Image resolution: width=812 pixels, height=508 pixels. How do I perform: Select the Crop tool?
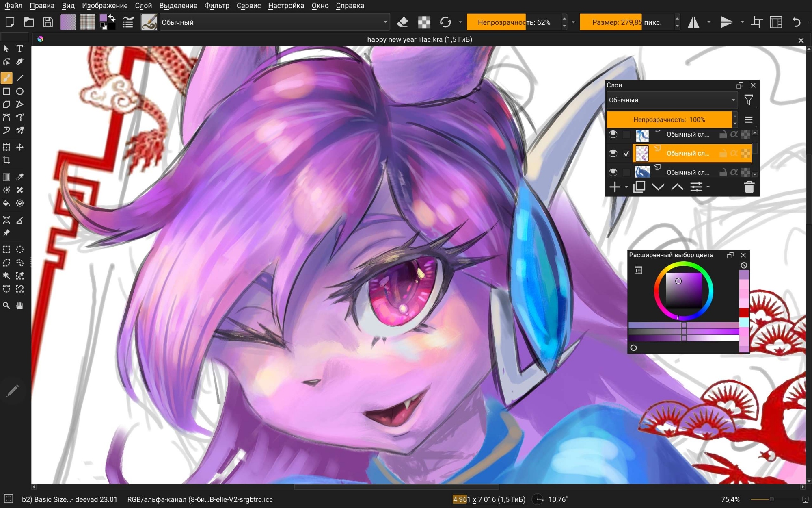6,160
